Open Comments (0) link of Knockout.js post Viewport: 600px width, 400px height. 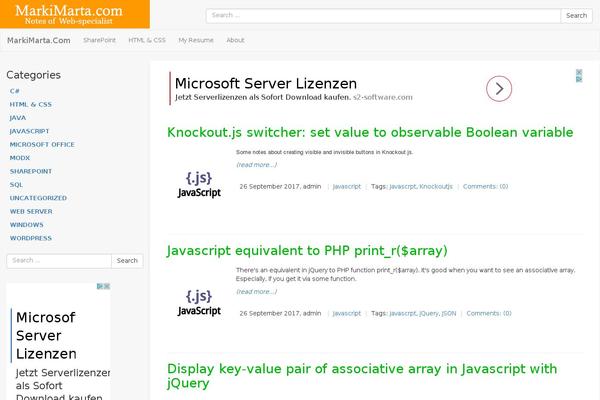tap(486, 186)
